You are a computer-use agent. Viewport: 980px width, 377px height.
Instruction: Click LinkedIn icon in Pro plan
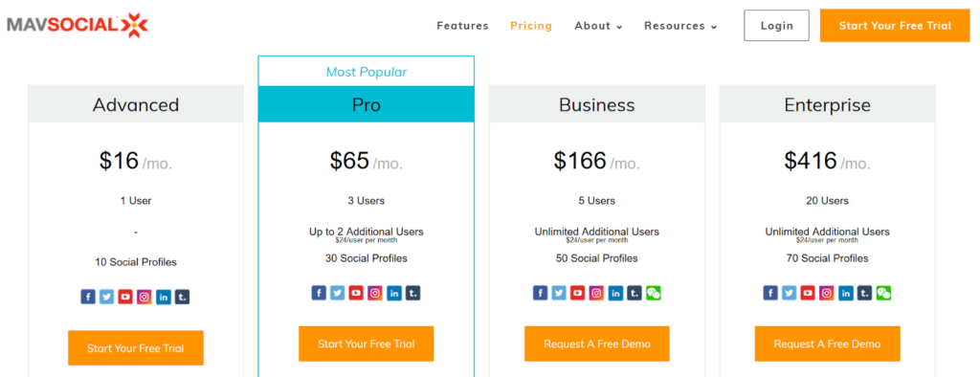(393, 293)
